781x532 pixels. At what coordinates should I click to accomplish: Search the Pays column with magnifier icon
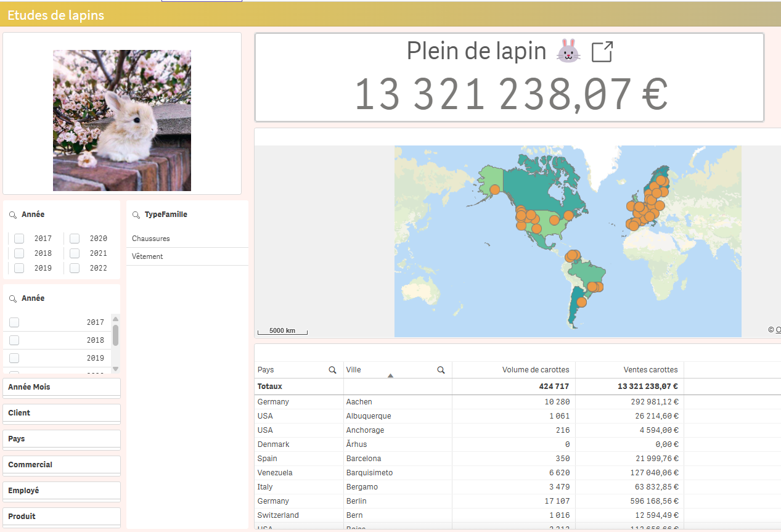pos(333,370)
